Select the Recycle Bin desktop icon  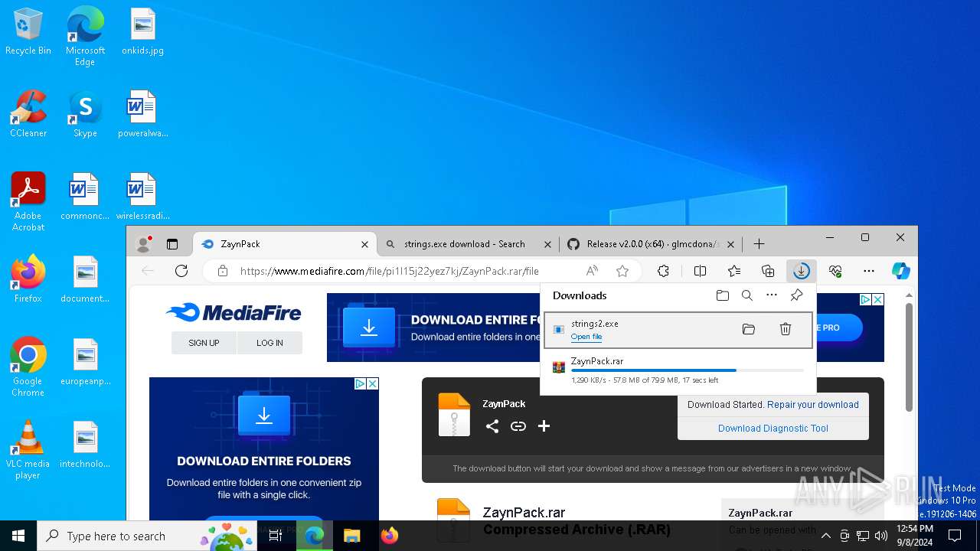tap(28, 32)
